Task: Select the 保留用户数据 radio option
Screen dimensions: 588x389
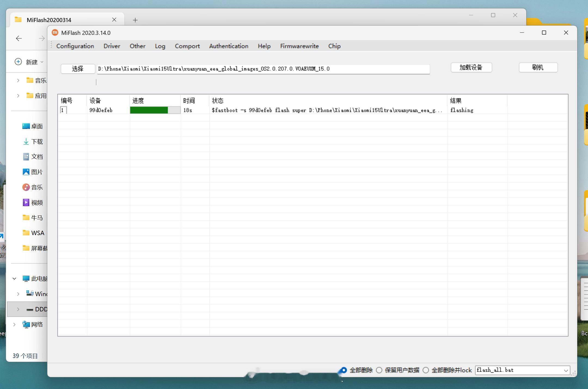Action: 379,370
